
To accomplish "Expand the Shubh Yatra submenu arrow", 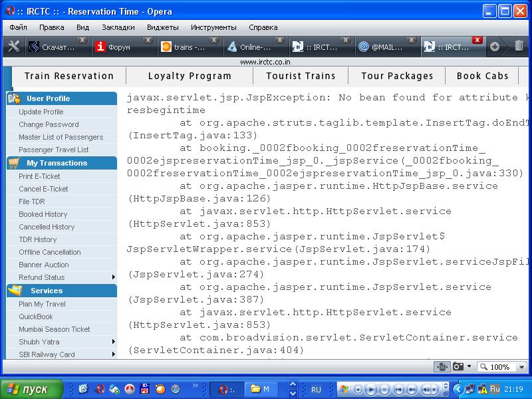I will point(114,342).
